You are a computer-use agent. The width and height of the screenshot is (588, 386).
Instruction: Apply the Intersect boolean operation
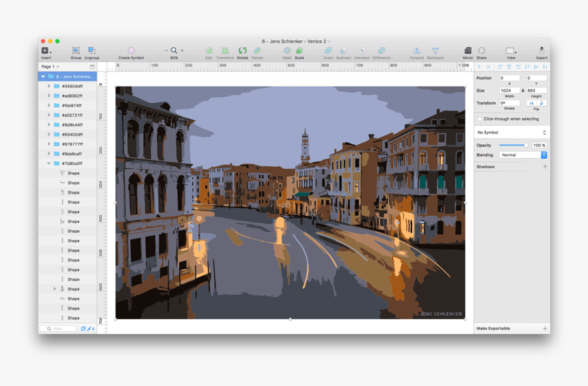click(x=362, y=51)
